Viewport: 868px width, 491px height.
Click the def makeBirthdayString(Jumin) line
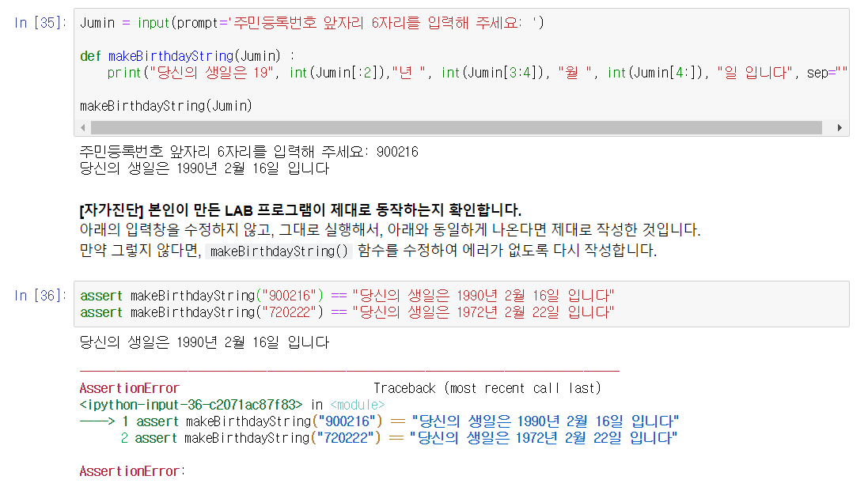point(187,56)
